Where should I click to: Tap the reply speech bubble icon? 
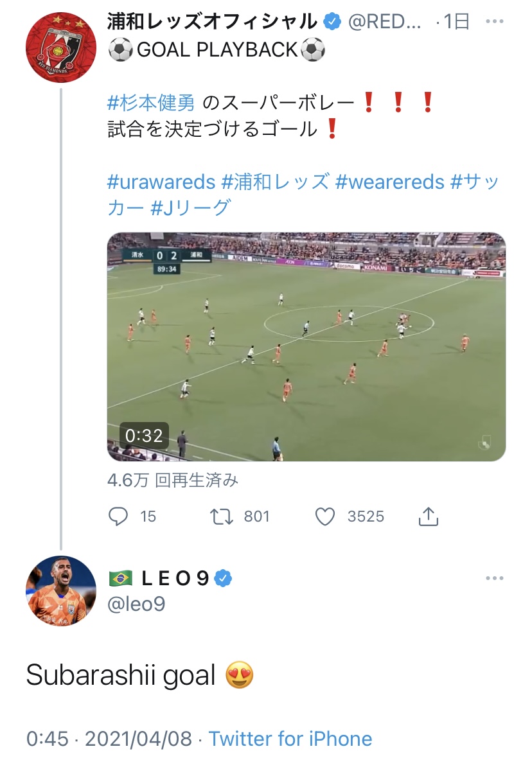(x=120, y=516)
